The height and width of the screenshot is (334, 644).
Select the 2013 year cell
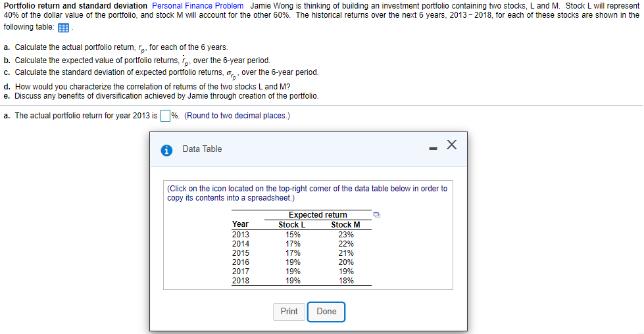coord(240,235)
